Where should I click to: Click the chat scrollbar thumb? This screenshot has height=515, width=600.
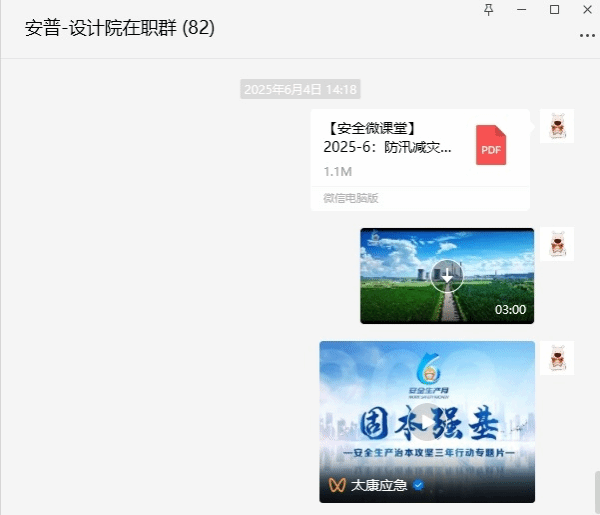[595, 490]
